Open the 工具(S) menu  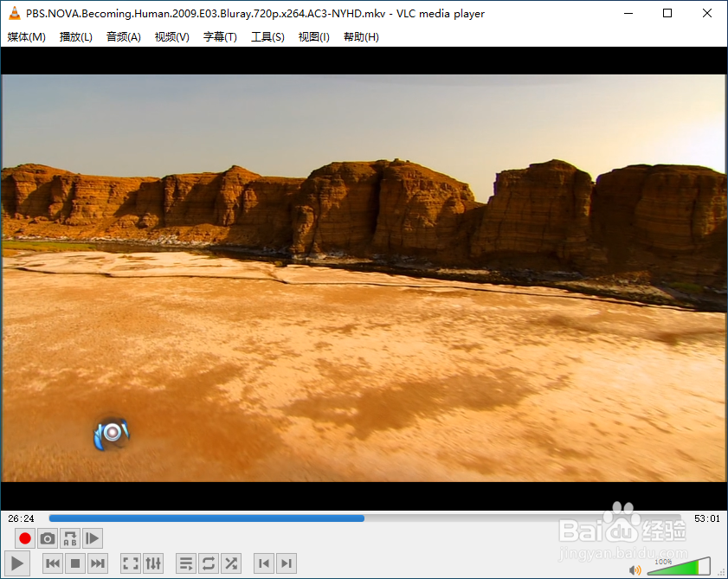[267, 36]
